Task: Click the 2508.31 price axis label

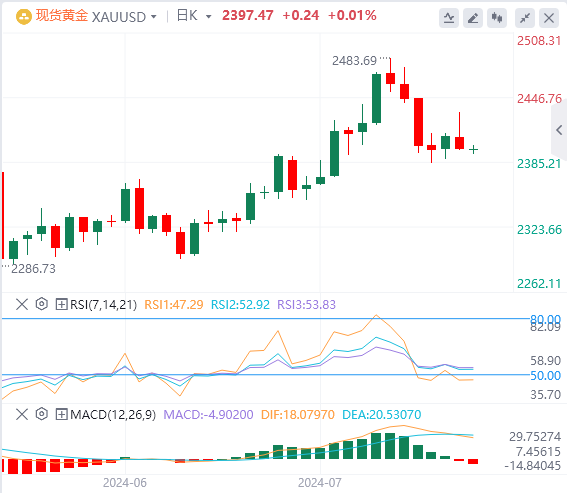Action: coord(539,41)
